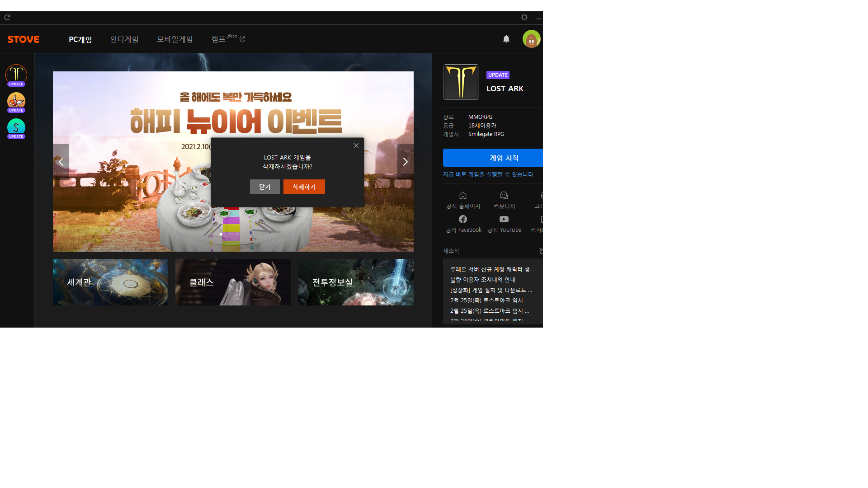Open the 전투정보실 thumbnail
Viewport: 868px width, 488px height.
356,282
